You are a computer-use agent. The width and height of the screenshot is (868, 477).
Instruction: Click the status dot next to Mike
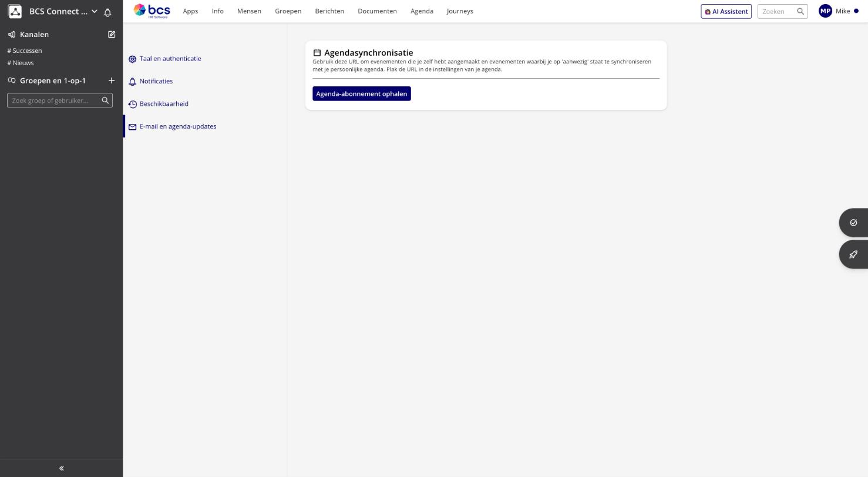(x=856, y=11)
